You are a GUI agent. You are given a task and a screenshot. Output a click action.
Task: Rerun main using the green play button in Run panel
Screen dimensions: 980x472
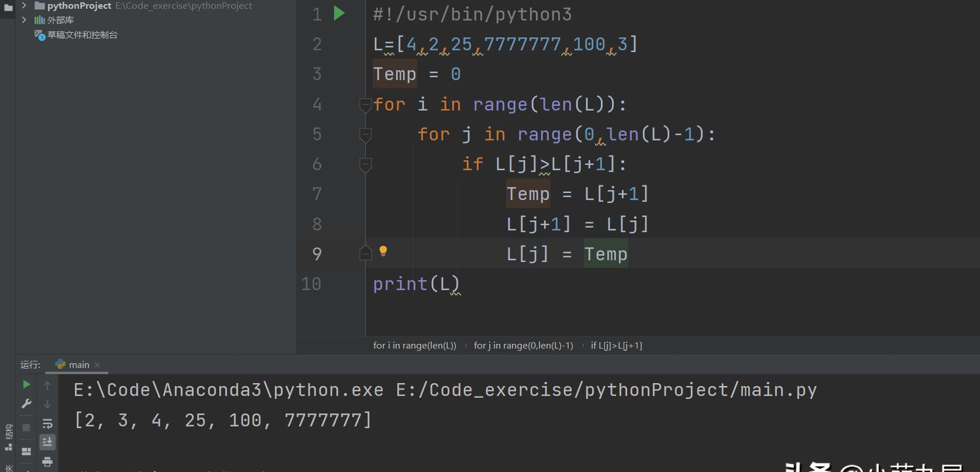[x=26, y=384]
